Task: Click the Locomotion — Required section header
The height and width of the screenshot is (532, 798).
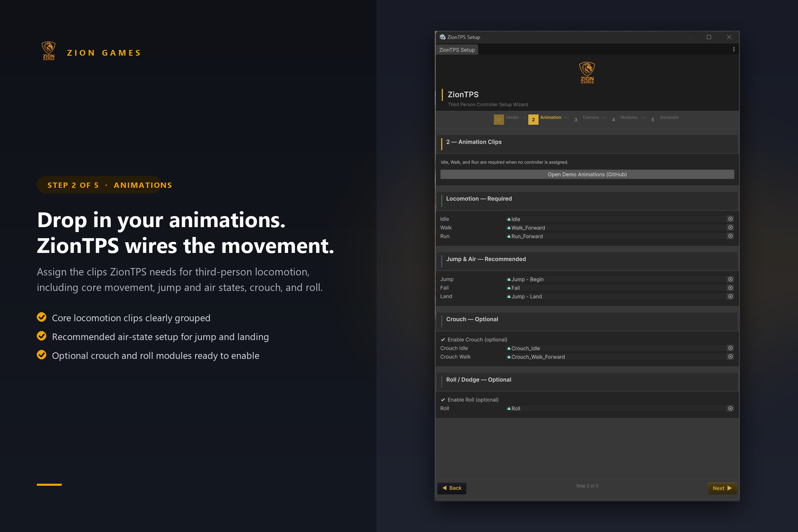Action: coord(587,201)
